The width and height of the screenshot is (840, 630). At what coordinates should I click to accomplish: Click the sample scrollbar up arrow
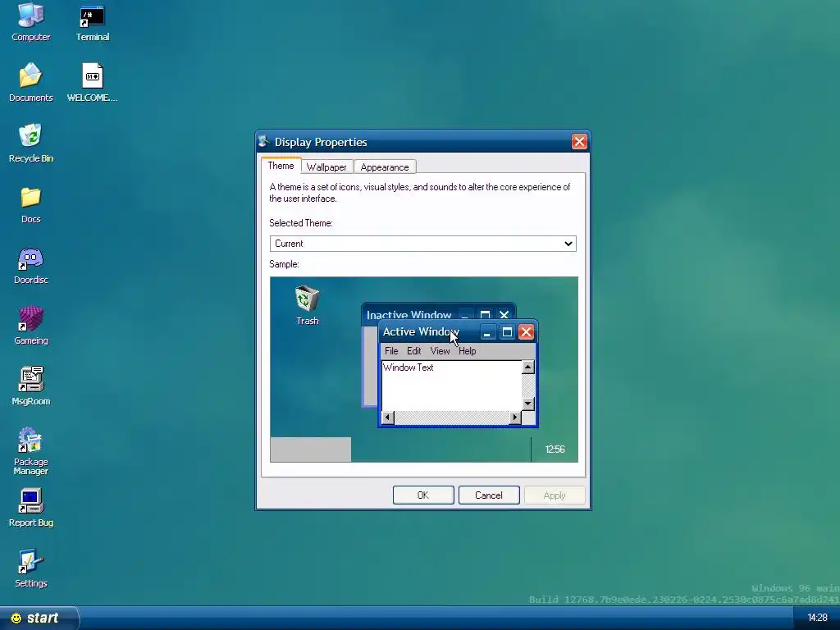[x=527, y=367]
